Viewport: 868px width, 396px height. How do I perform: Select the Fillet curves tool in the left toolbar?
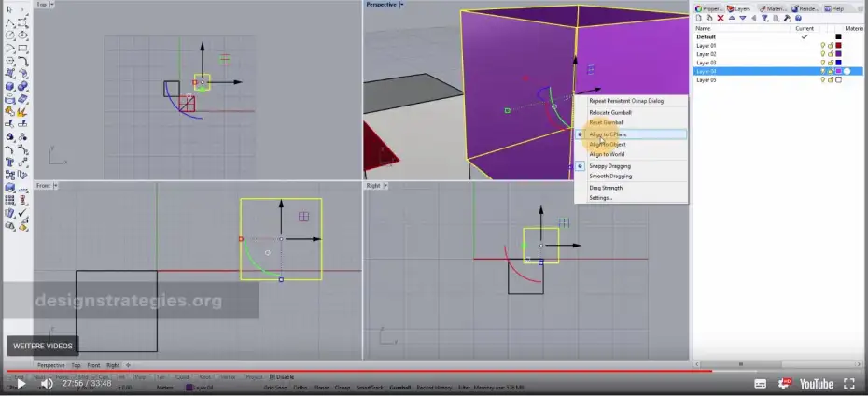[22, 61]
